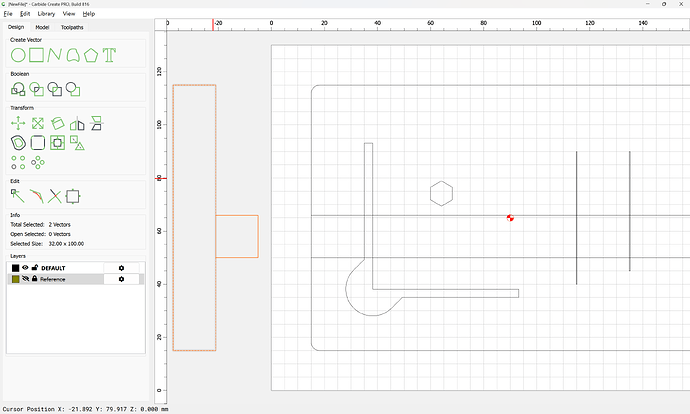This screenshot has height=414, width=690.
Task: Activate Node Edit tool in Edit section
Action: (x=18, y=196)
